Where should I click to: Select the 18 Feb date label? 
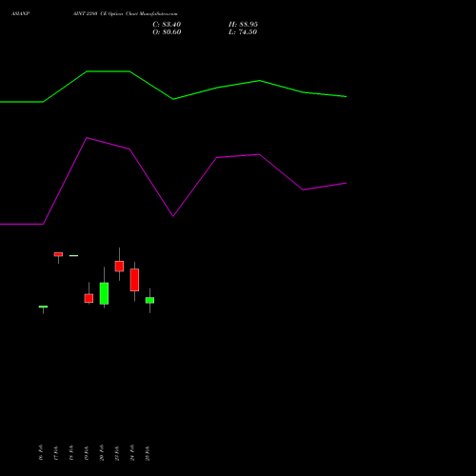pyautogui.click(x=71, y=452)
